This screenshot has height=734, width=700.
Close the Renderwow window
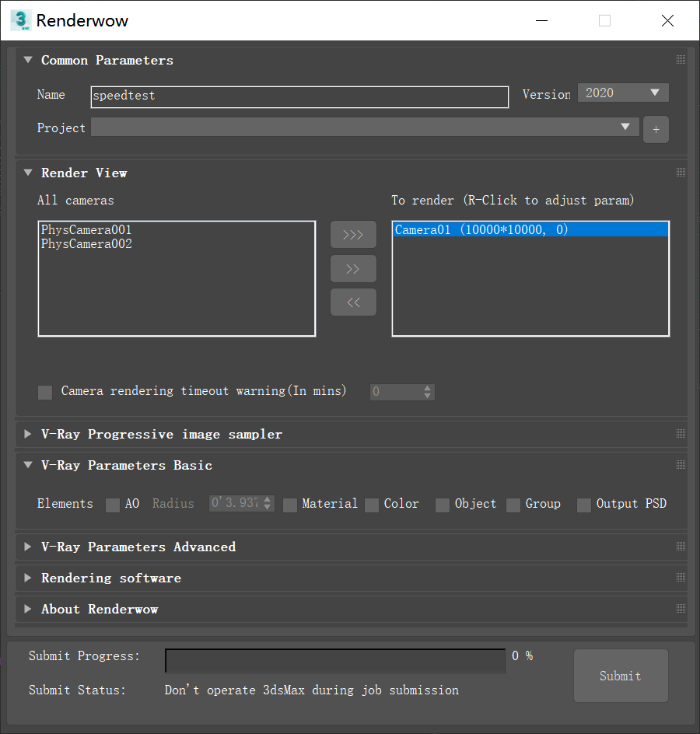coord(667,20)
